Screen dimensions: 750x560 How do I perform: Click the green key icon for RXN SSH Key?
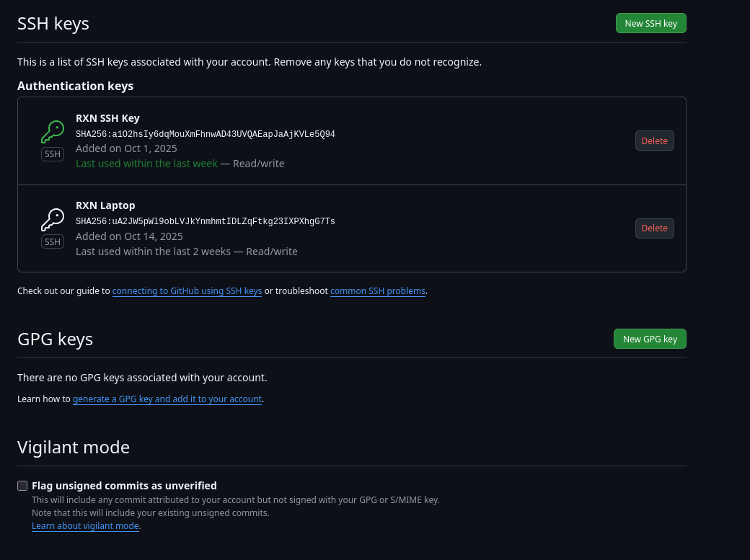coord(53,132)
